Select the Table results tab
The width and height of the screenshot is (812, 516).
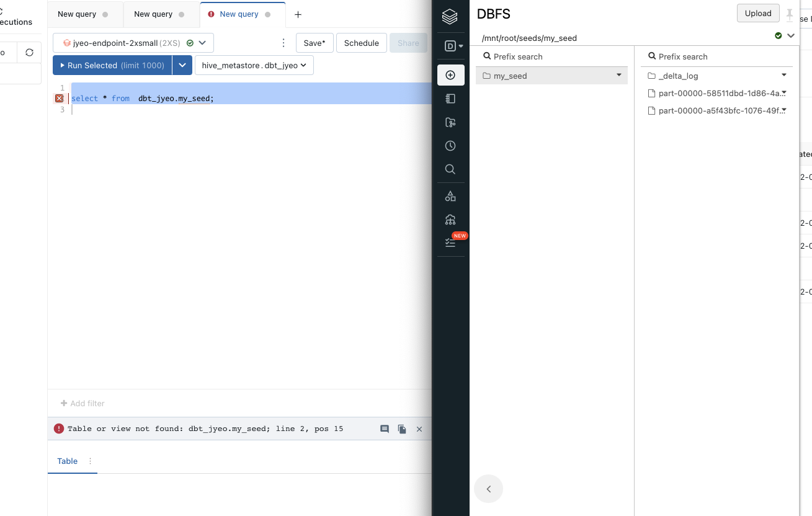tap(67, 461)
